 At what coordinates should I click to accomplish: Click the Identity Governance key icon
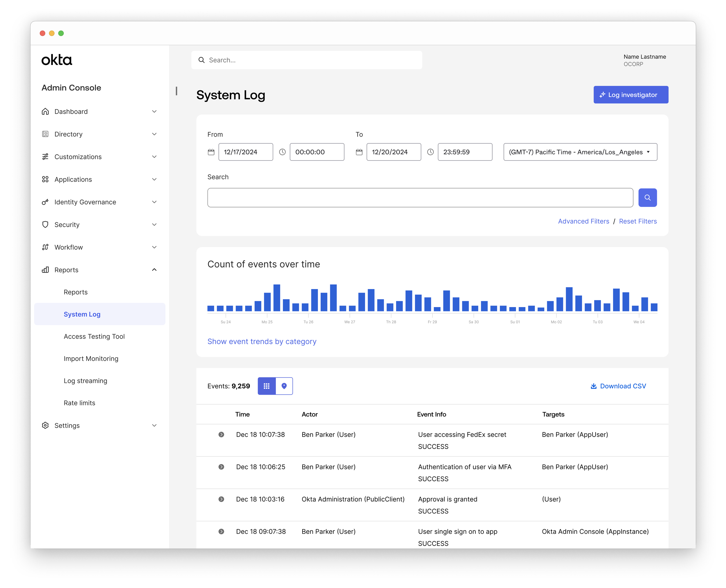pyautogui.click(x=45, y=202)
